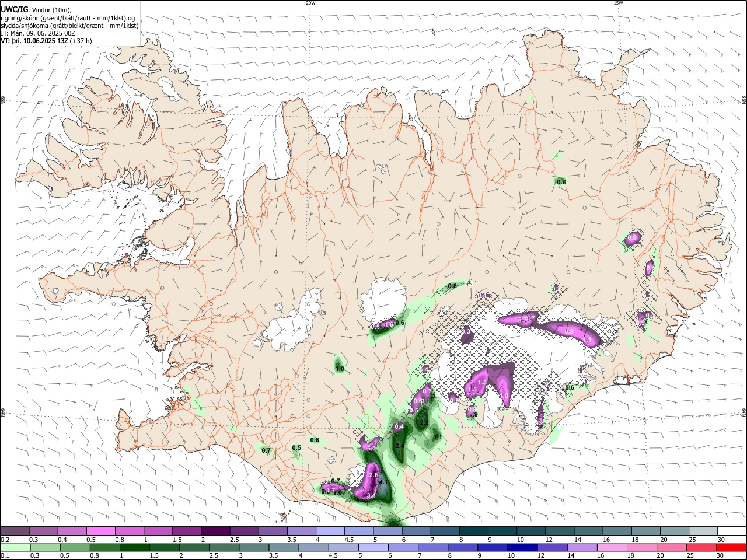Click the '15W' longitude label

617,3
